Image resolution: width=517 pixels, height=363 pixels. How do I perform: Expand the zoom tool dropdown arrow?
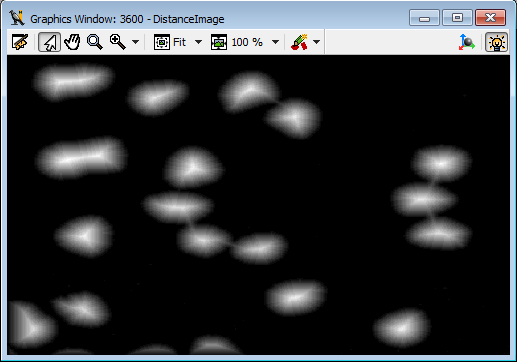point(135,42)
